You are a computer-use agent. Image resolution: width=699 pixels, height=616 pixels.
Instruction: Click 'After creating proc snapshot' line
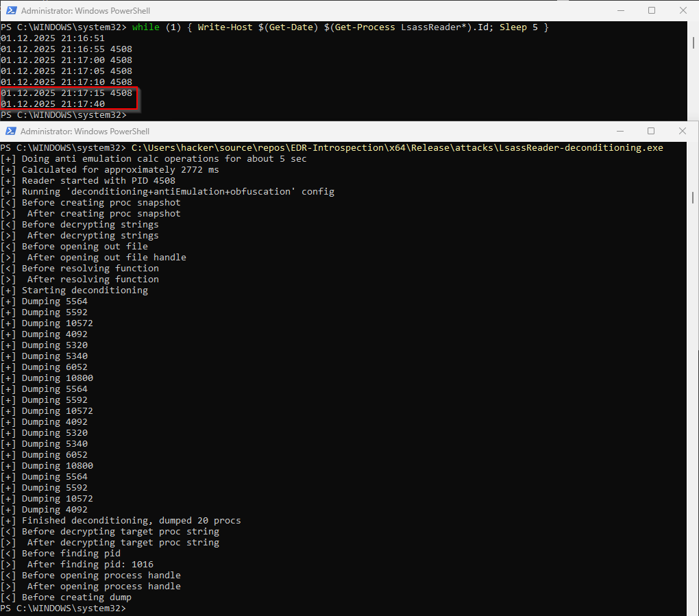coord(90,214)
